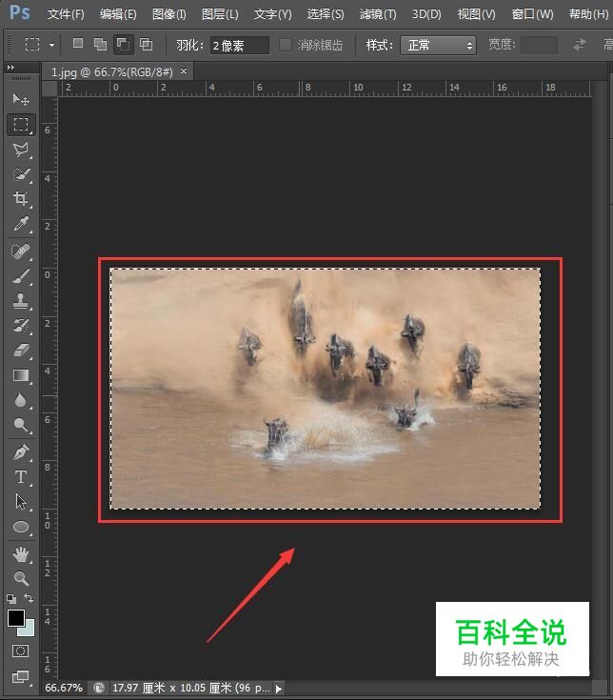Screen dimensions: 613x700
Task: Select the Quick Selection tool
Action: [21, 174]
